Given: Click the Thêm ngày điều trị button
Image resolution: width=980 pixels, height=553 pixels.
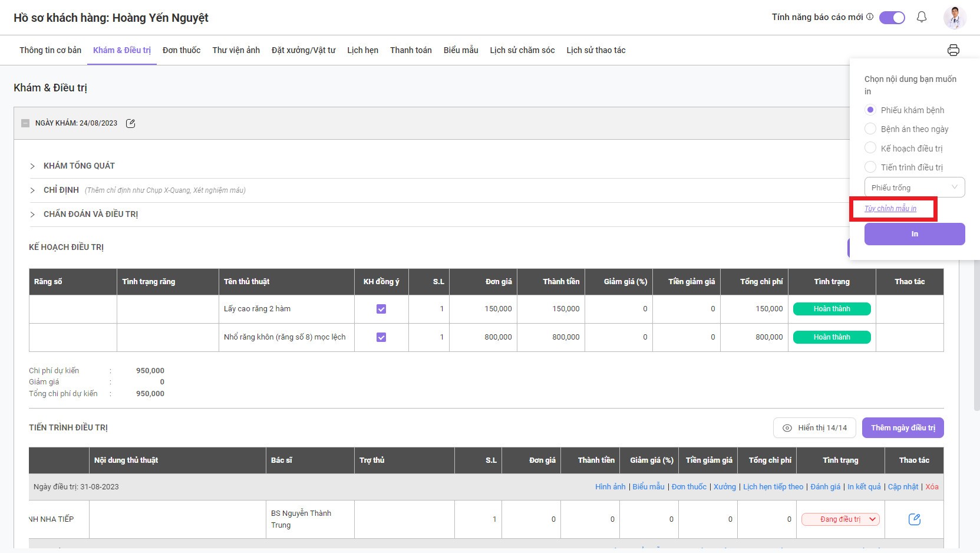Looking at the screenshot, I should [903, 428].
